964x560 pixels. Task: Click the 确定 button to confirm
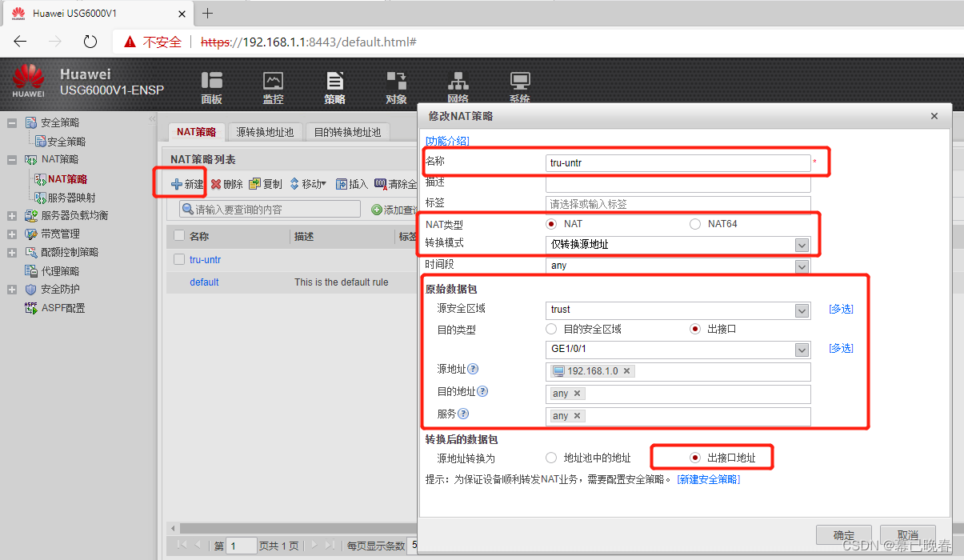843,536
